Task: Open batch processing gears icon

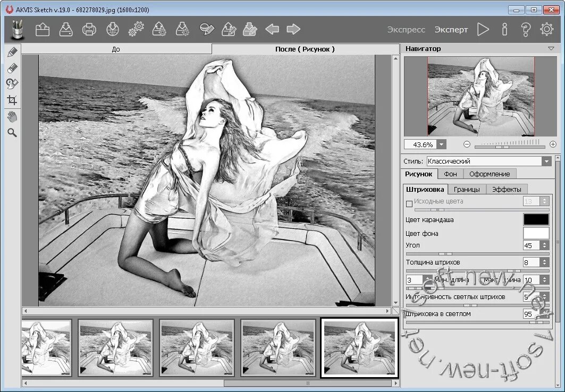Action: (136, 29)
